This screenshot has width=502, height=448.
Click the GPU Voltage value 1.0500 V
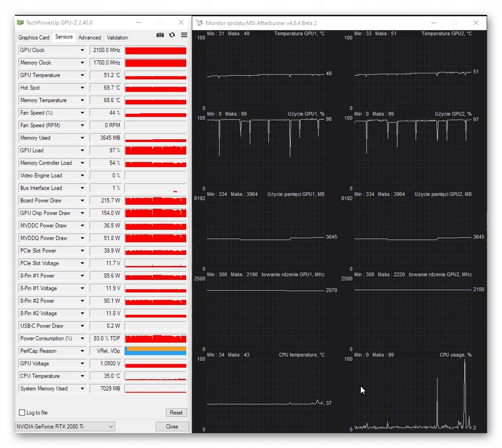(x=106, y=364)
